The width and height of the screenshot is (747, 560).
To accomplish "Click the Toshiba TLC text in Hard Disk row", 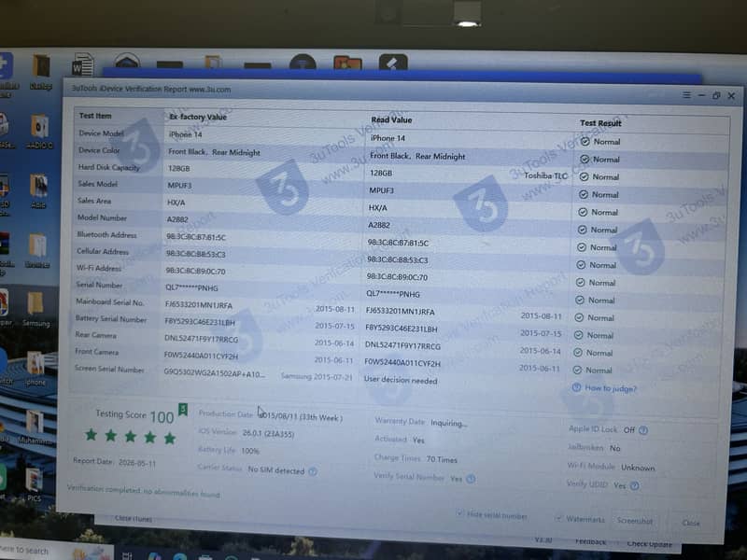I will (x=546, y=175).
